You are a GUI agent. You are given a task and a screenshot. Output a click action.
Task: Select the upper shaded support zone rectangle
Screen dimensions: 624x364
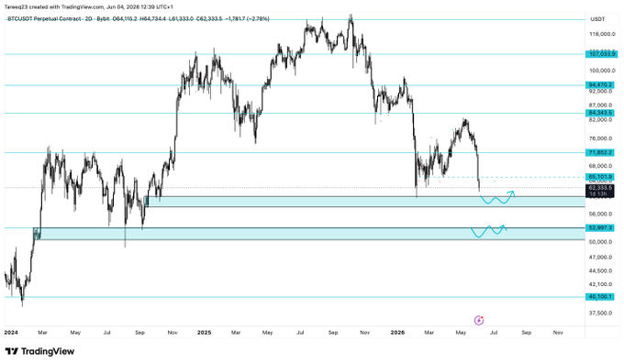[364, 202]
